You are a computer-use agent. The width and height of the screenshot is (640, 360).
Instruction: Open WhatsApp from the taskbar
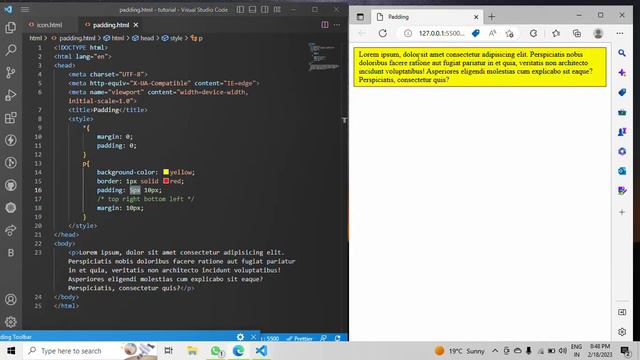click(x=216, y=351)
